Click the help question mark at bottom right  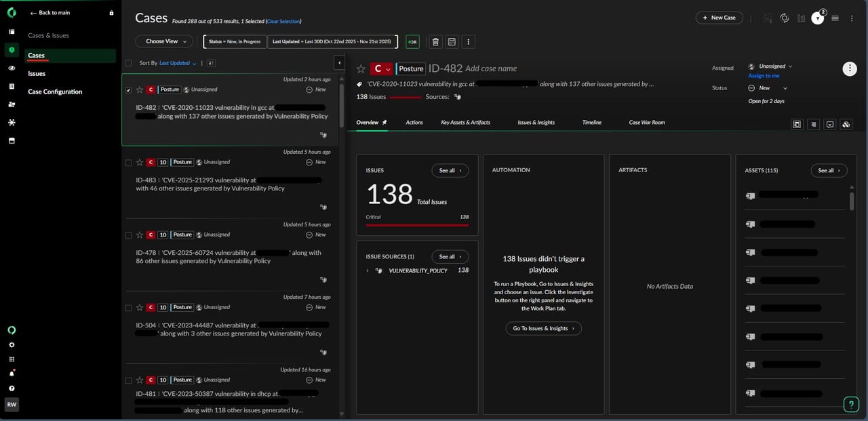851,405
